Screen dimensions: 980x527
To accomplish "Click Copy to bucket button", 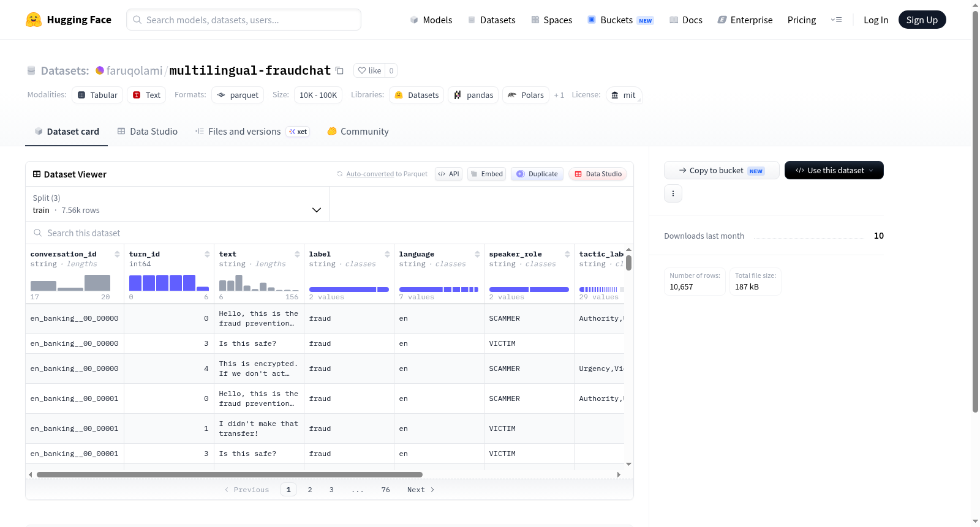I will pos(722,170).
